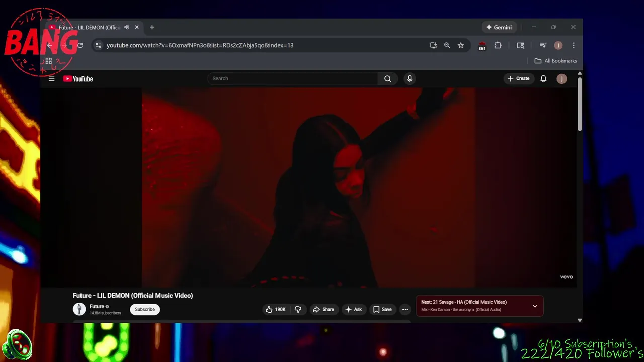Start voice search with microphone icon
The image size is (644, 362).
[409, 79]
